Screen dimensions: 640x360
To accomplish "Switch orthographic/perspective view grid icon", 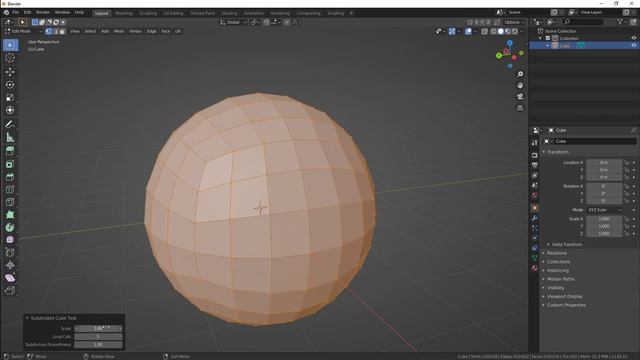I will click(520, 108).
